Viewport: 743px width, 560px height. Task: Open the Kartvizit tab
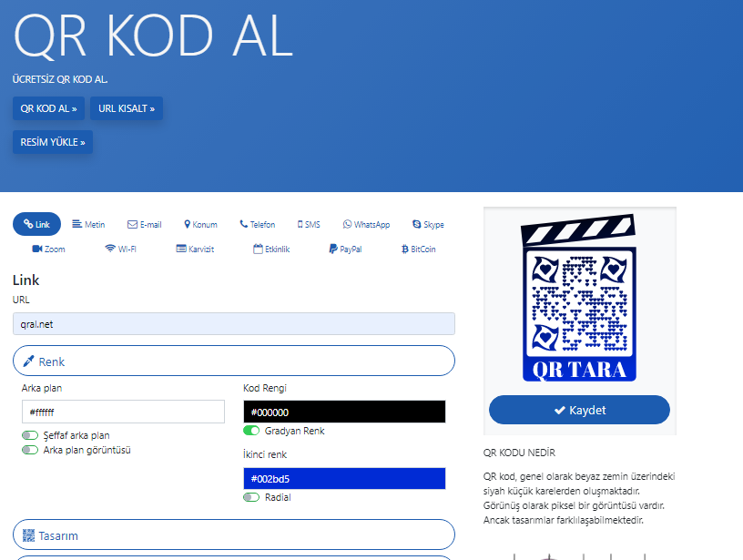click(195, 249)
